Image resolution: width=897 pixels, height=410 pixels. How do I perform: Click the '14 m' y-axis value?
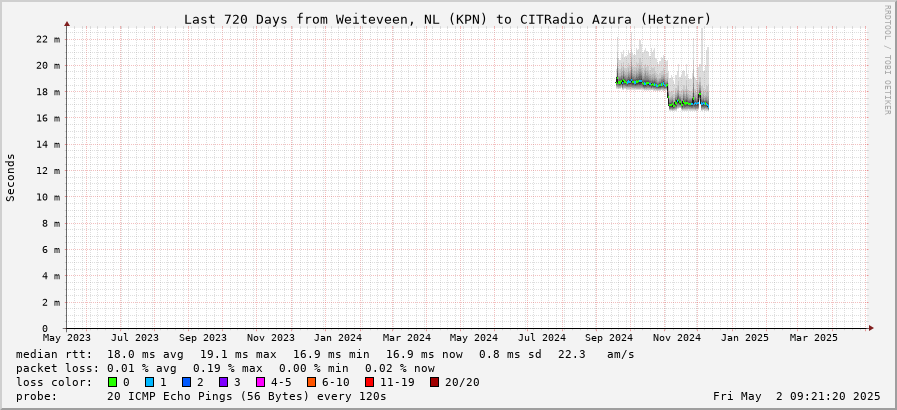click(48, 144)
